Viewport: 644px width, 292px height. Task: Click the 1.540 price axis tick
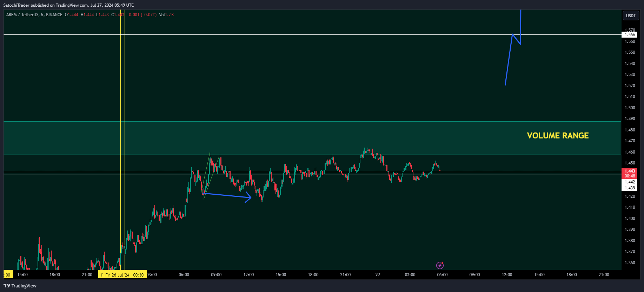[630, 64]
